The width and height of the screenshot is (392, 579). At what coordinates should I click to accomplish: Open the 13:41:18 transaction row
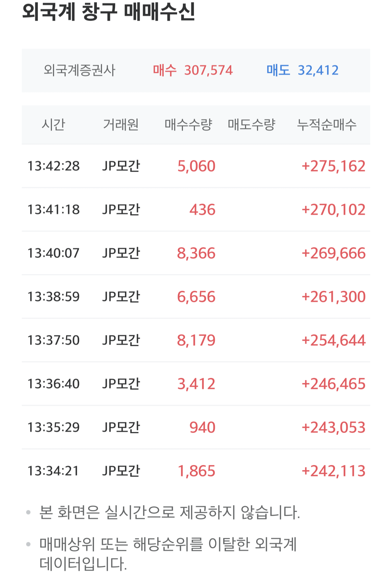click(x=196, y=209)
